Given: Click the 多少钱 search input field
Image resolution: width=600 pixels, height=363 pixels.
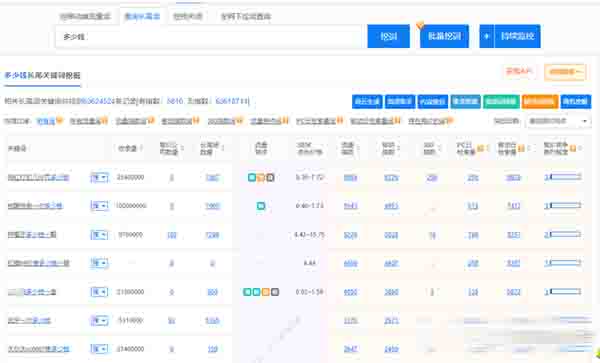Looking at the screenshot, I should (x=209, y=37).
